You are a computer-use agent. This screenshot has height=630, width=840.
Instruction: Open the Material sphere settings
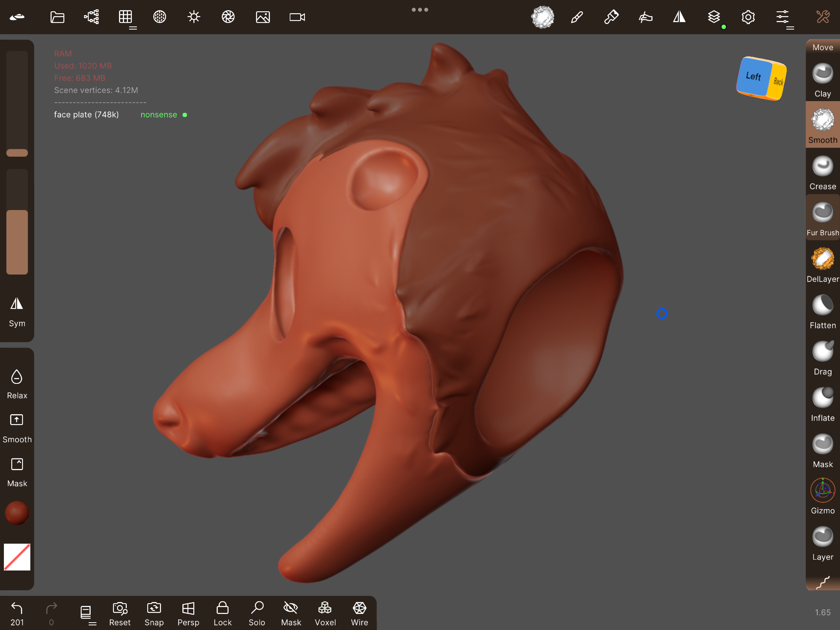pos(159,17)
